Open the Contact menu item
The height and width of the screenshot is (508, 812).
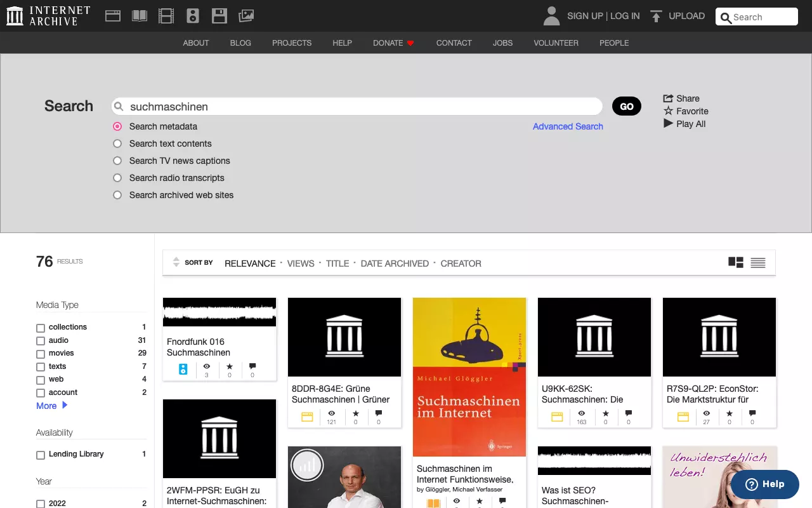pos(454,43)
